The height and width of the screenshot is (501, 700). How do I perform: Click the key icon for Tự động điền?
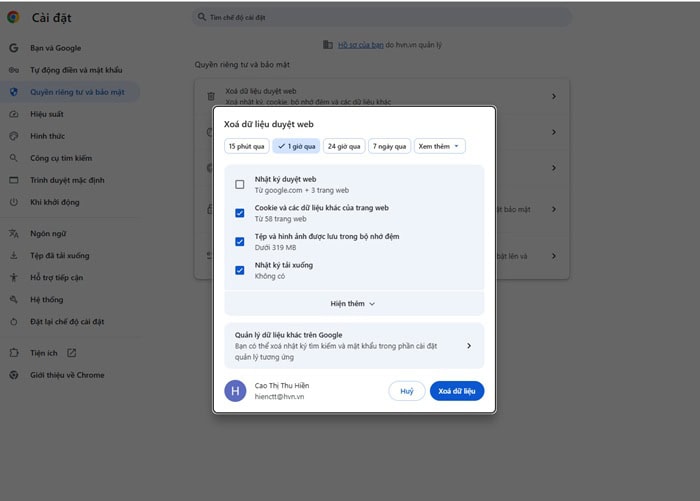click(13, 70)
